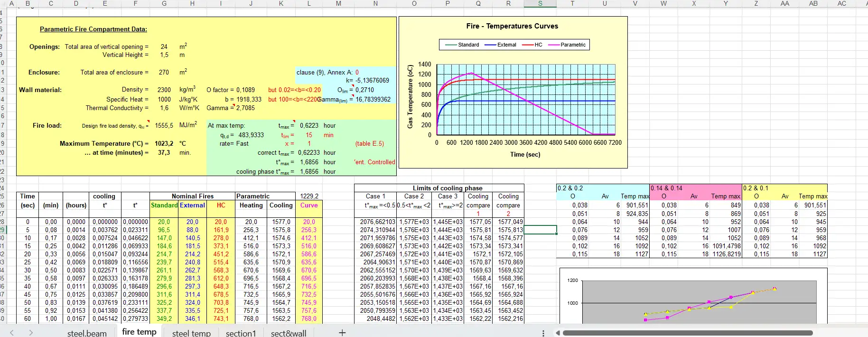Click the three-dot tab bar splitter handle
868x337 pixels.
coord(543,333)
